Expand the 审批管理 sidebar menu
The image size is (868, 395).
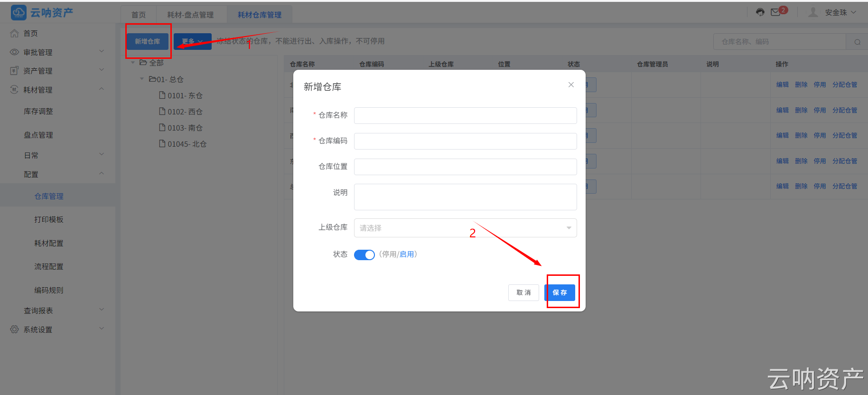click(x=102, y=51)
